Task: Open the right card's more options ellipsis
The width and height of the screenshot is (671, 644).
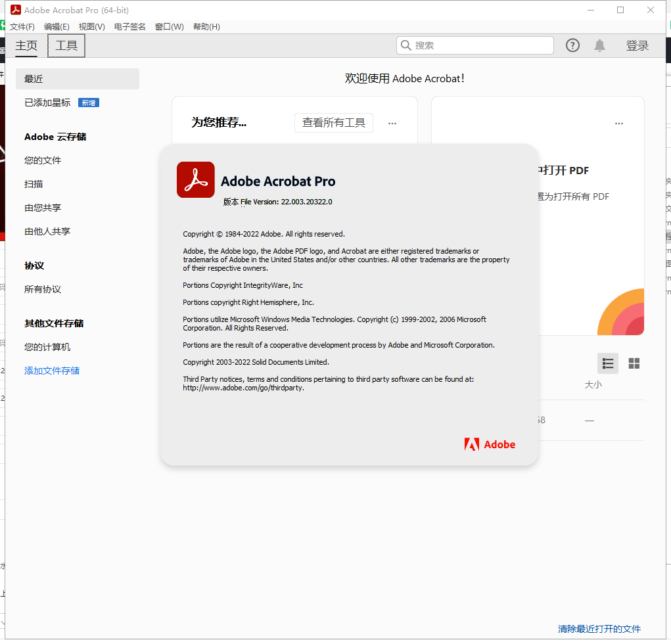Action: pos(618,124)
